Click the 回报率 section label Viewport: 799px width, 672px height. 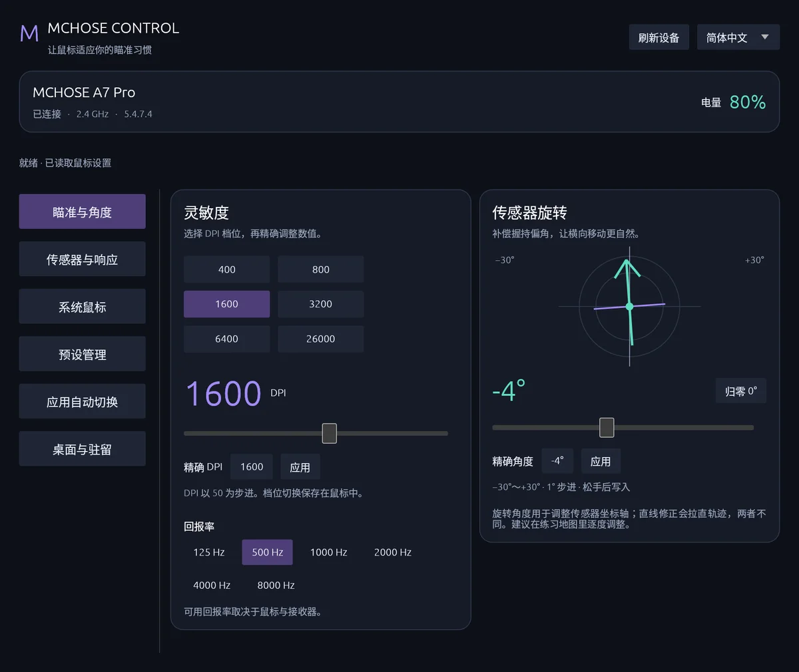tap(199, 526)
